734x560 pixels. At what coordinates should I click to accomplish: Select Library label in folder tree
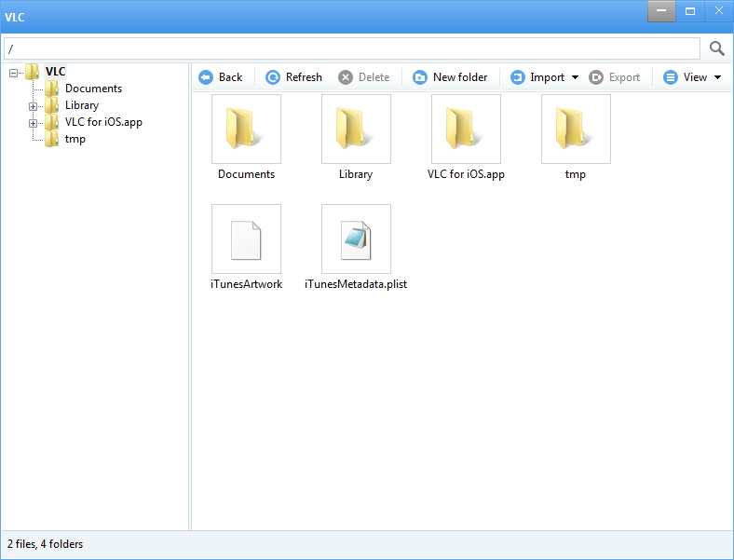[82, 105]
